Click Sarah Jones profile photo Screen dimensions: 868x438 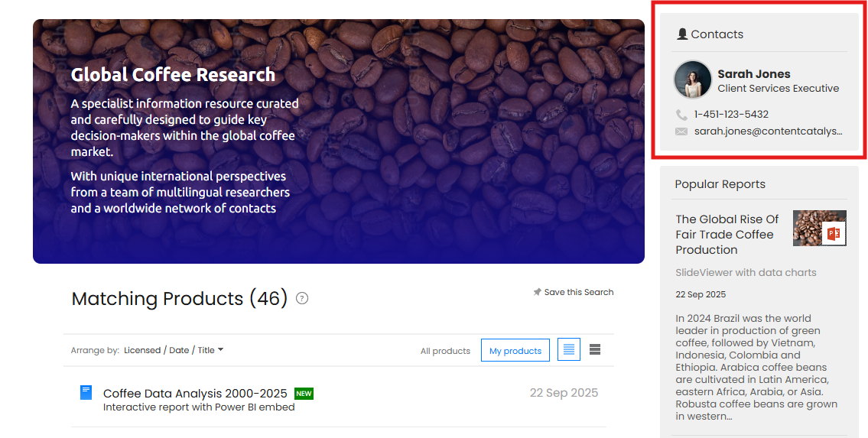click(693, 79)
